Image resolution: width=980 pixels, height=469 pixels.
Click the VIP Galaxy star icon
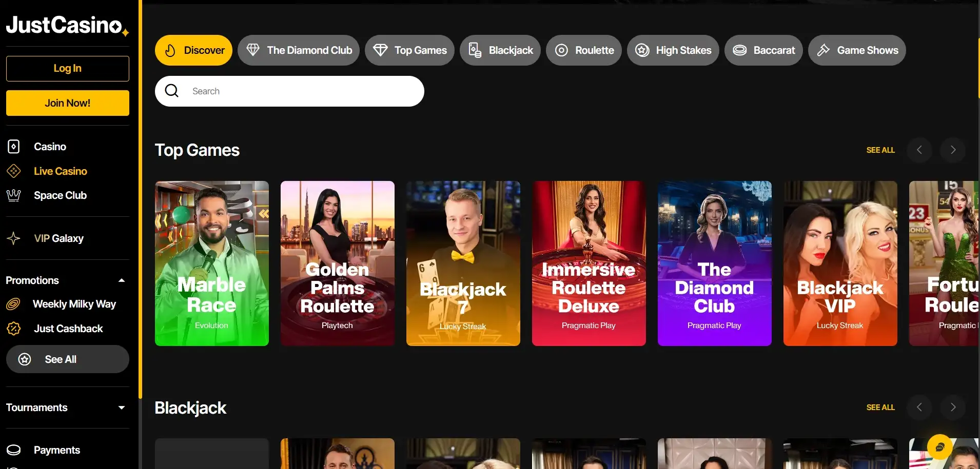(x=14, y=238)
